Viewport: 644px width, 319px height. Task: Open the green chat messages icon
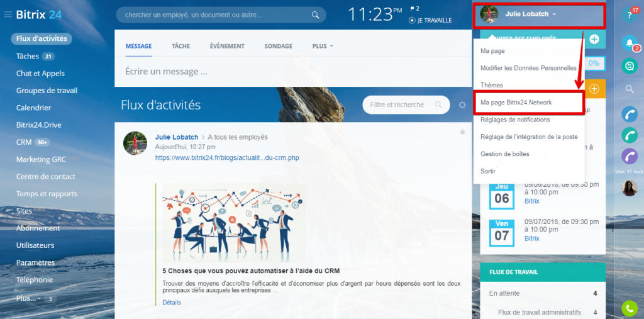coord(629,66)
